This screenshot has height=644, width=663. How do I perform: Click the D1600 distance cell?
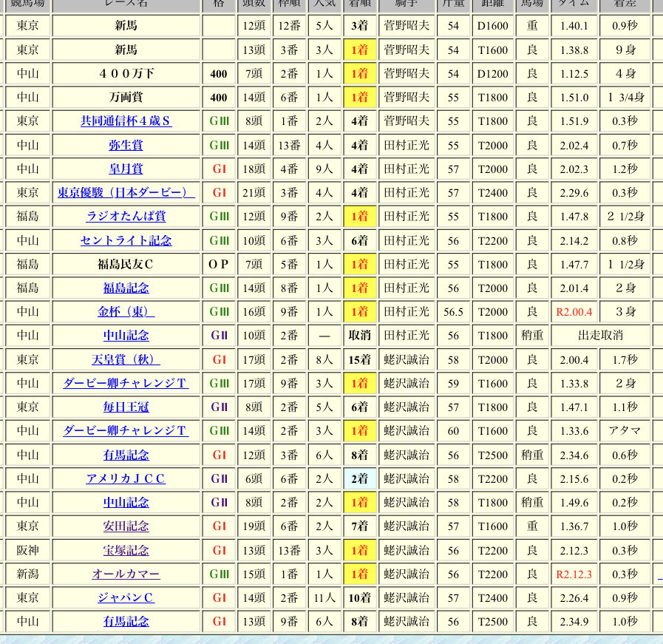(x=492, y=26)
